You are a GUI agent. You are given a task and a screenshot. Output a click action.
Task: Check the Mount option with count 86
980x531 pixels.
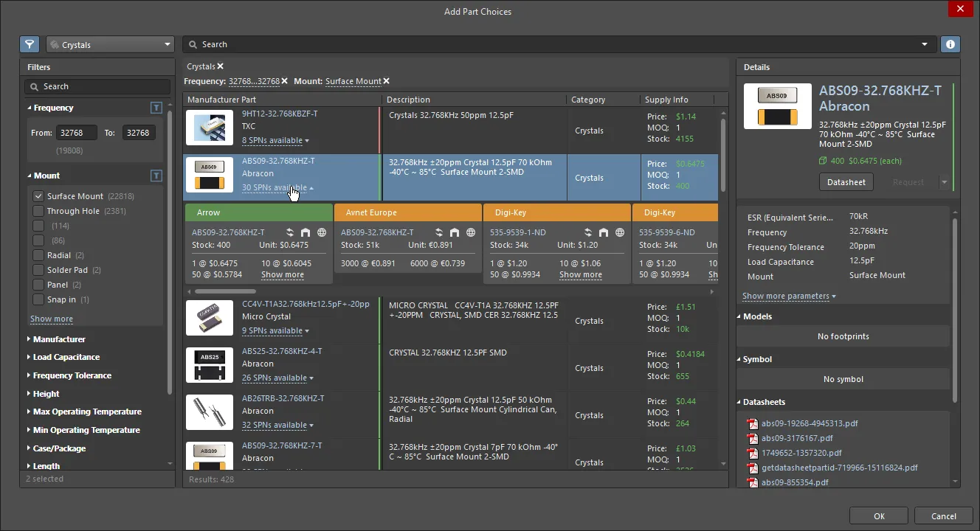click(38, 240)
